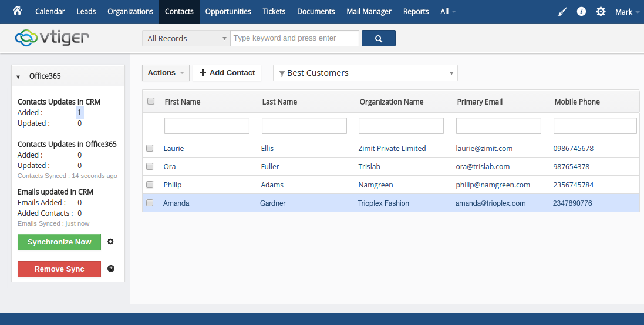This screenshot has height=325, width=644.
Task: Click the vtiger logo
Action: (x=52, y=38)
